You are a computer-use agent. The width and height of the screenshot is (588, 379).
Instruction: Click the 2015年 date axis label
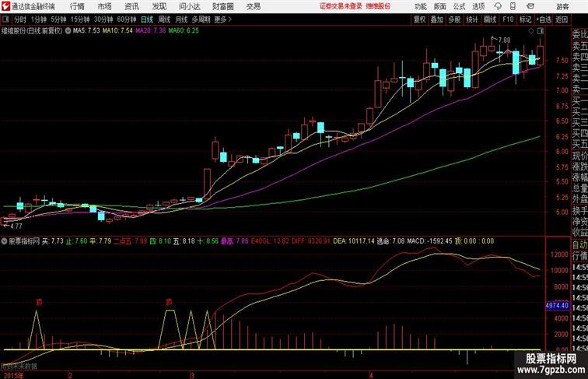tap(13, 376)
